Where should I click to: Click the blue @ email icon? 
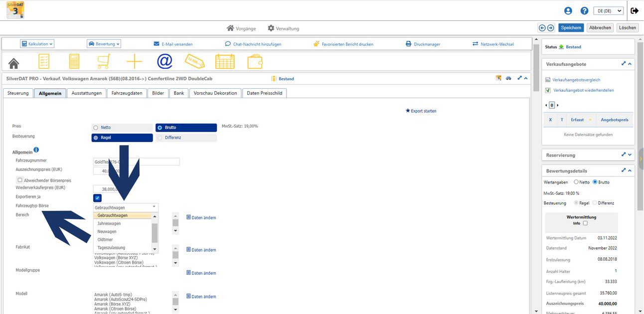[164, 61]
